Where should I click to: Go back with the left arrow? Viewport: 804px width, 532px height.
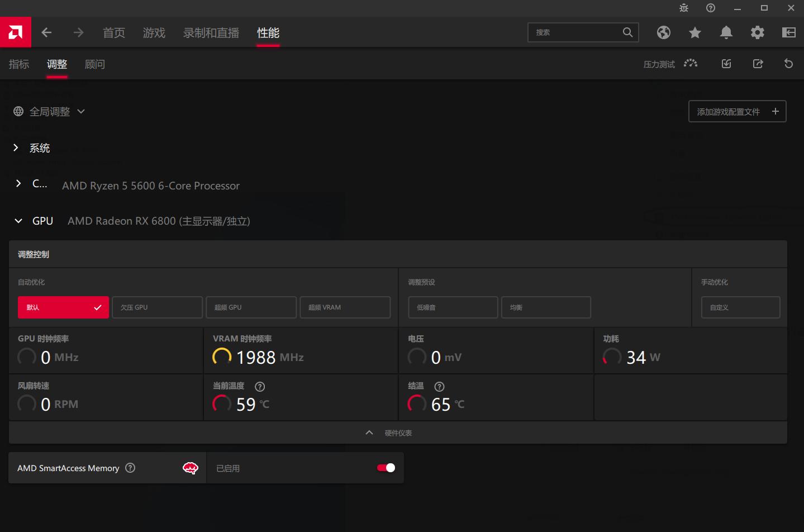(x=46, y=32)
